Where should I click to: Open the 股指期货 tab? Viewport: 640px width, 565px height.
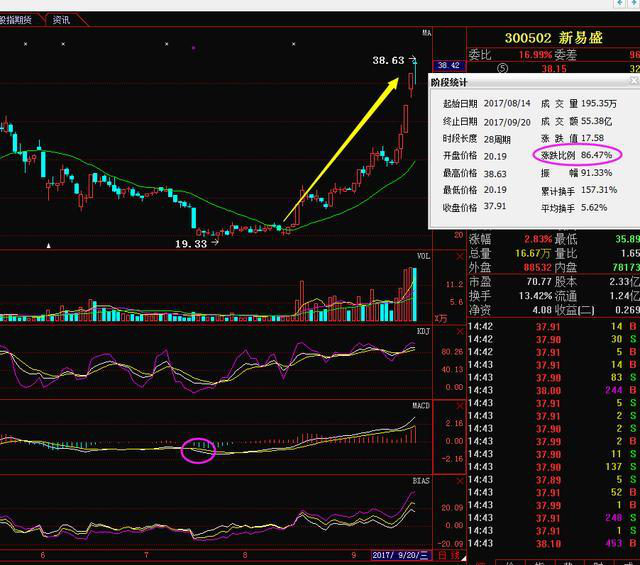point(16,20)
